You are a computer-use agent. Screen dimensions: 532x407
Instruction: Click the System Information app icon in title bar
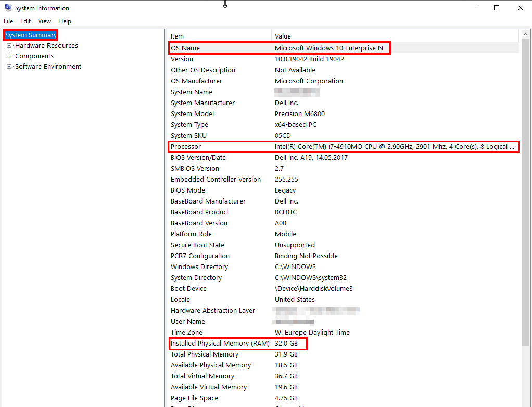(7, 8)
